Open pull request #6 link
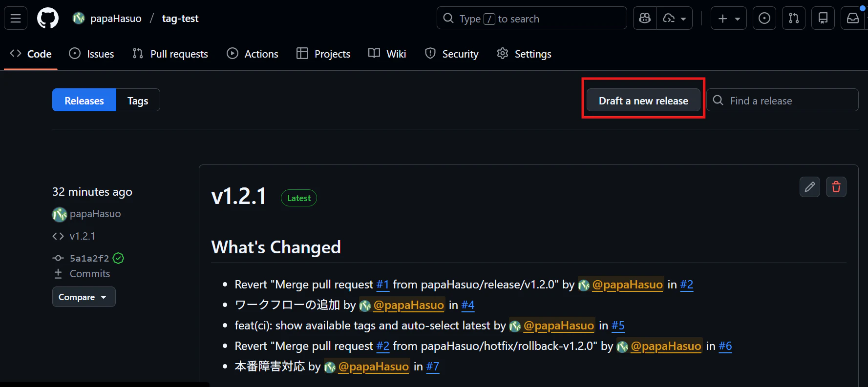The image size is (868, 387). click(725, 346)
